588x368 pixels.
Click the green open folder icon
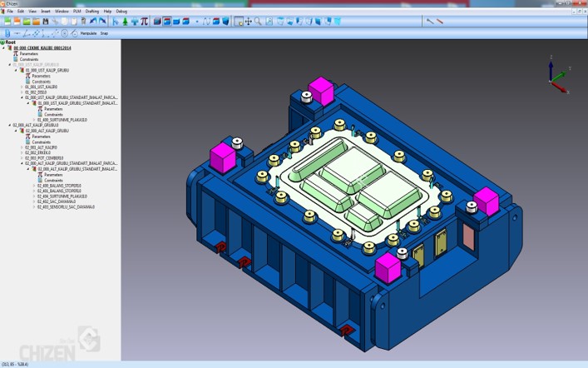(27, 22)
